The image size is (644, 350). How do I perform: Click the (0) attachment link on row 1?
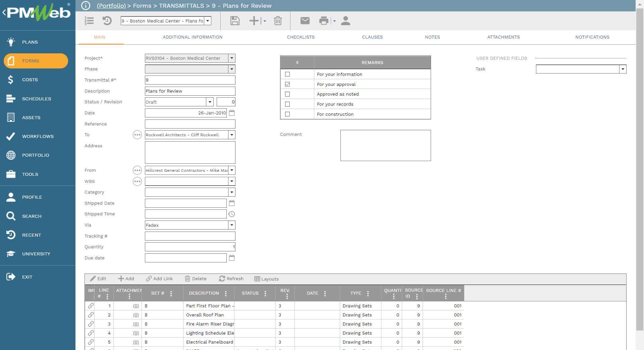click(x=136, y=306)
